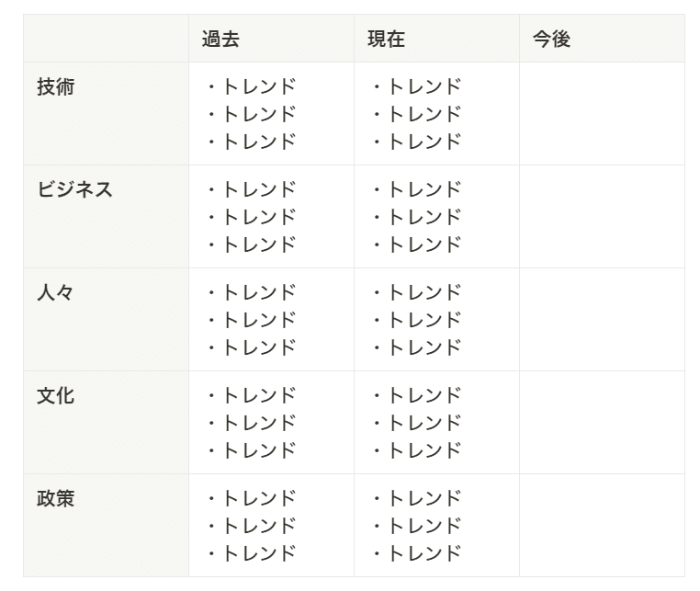Viewport: 700px width, 591px height.
Task: Click the 過去 cell in the 文化 row
Action: coord(271,422)
